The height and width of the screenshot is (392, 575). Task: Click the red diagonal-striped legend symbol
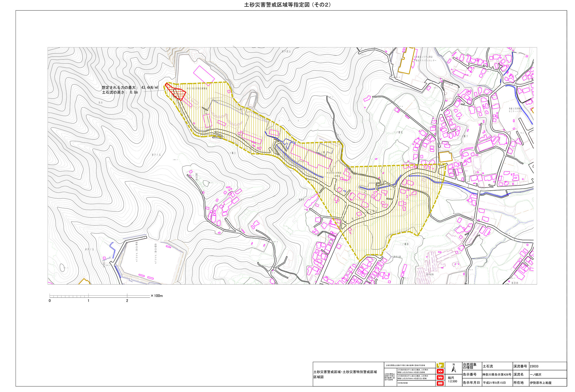[x=440, y=377]
